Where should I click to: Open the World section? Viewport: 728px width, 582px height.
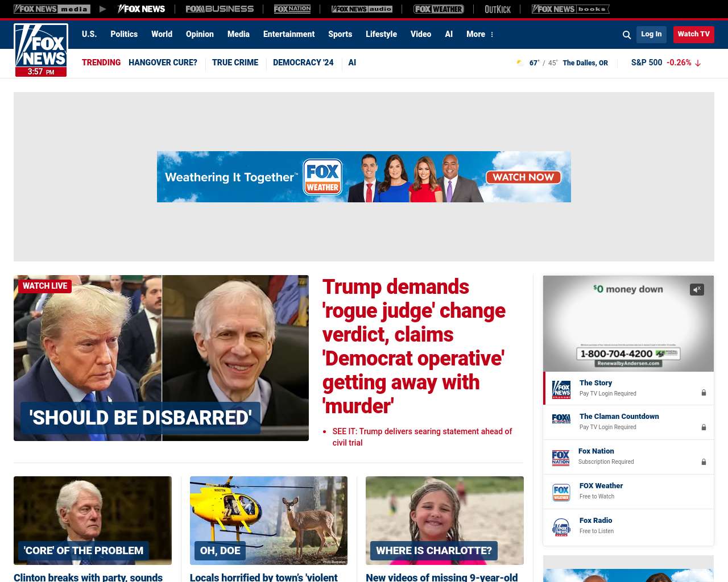coord(162,34)
